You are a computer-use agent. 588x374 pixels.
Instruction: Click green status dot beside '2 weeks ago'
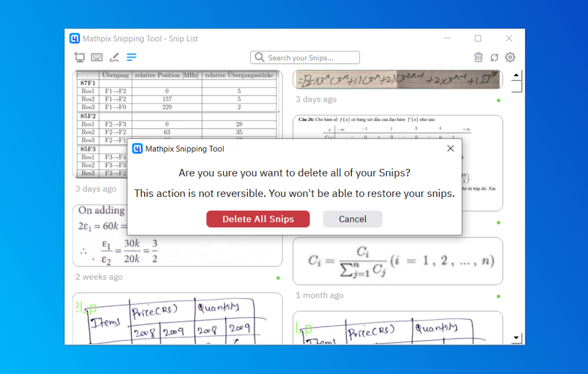(x=278, y=278)
